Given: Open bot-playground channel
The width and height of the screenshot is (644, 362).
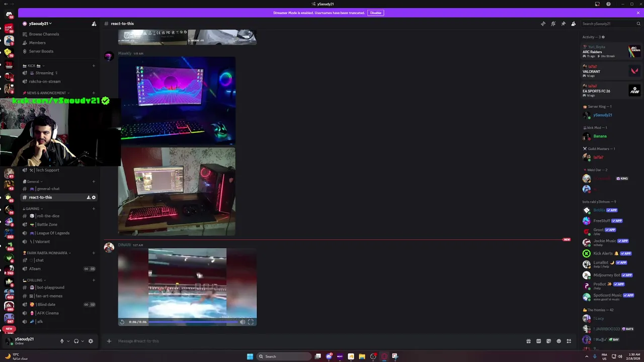Looking at the screenshot, I should coord(59,287).
